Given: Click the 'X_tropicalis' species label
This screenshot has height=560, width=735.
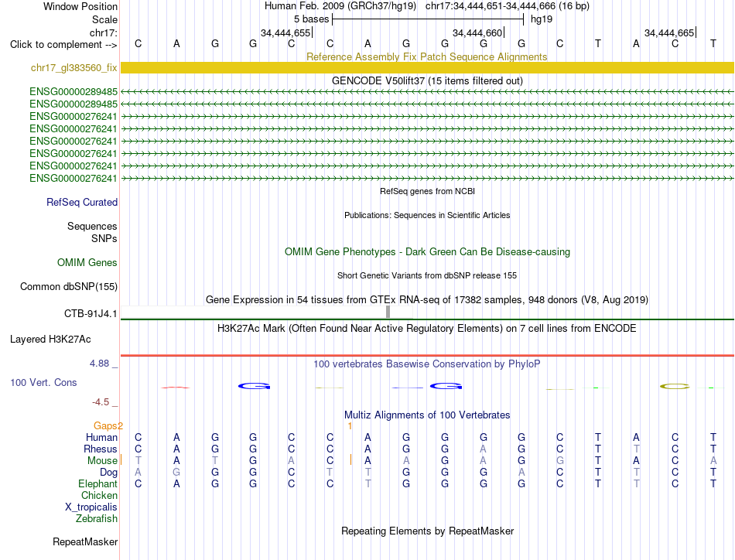Looking at the screenshot, I should tap(91, 507).
